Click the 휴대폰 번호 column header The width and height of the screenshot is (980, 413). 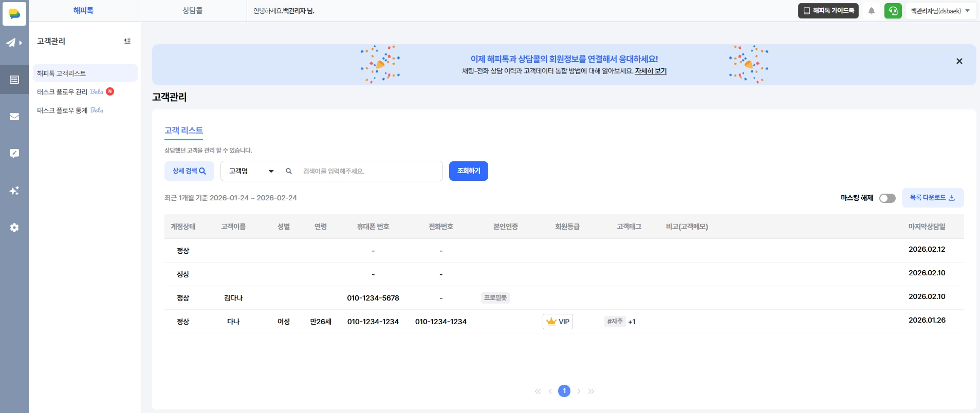373,227
